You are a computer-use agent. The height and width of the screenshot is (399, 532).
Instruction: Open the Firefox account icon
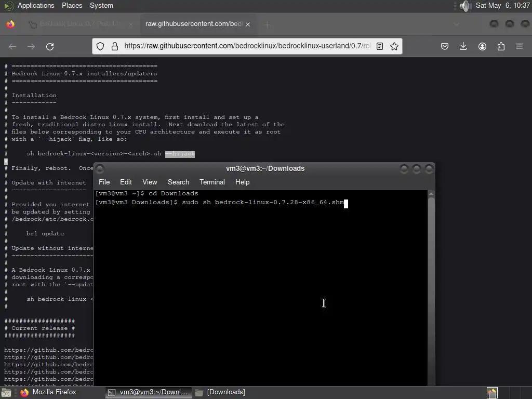tap(482, 46)
